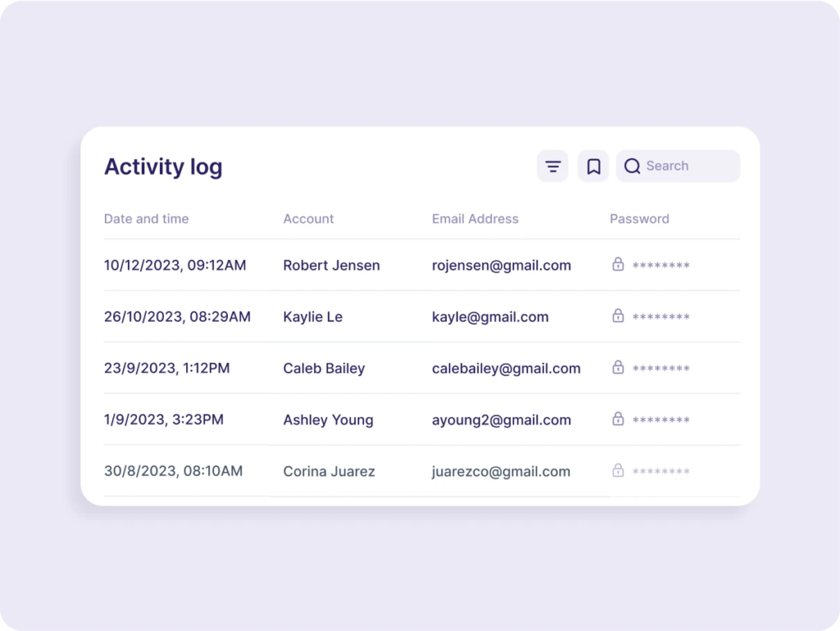This screenshot has width=840, height=631.
Task: Click lock icon in Kaylie Le row
Action: click(x=618, y=315)
